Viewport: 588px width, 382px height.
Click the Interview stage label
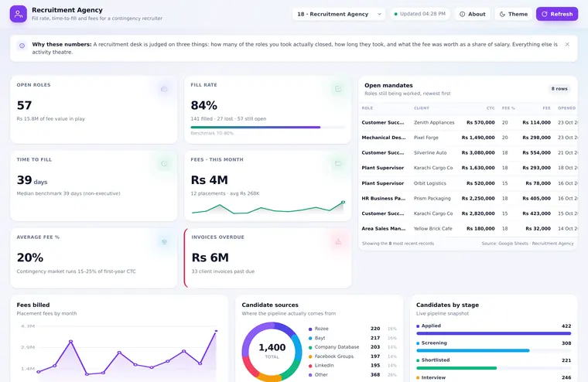pos(433,377)
